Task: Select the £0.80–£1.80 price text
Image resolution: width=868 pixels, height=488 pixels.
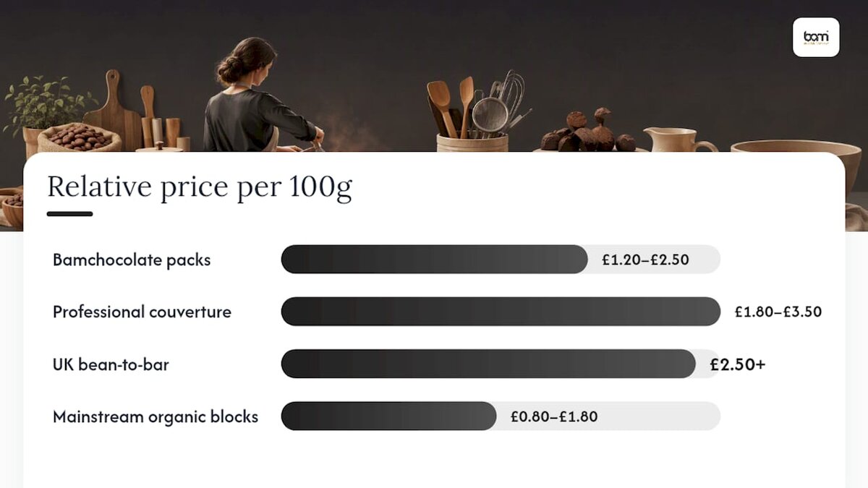Action: (554, 416)
